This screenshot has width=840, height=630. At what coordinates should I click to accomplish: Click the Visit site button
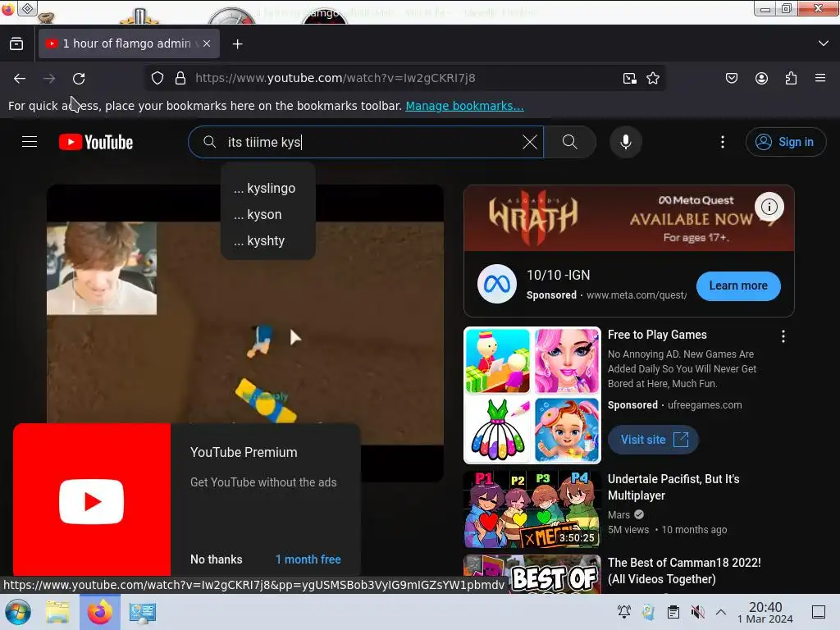[x=653, y=440]
